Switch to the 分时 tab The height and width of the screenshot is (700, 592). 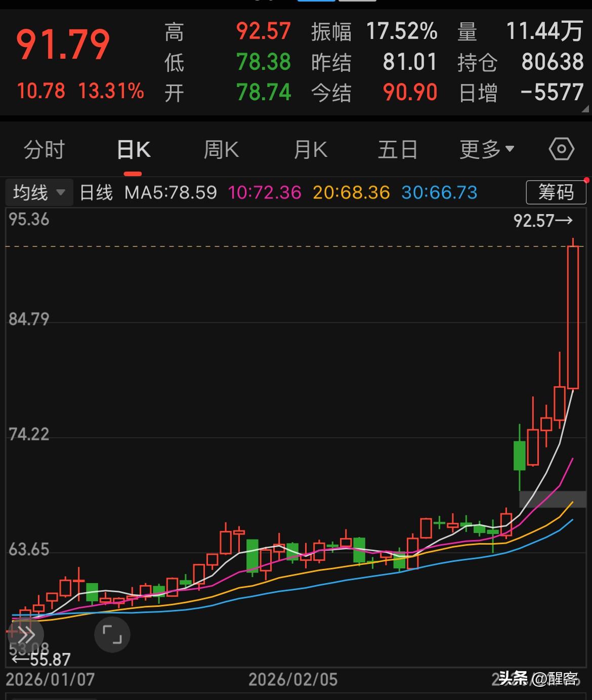pos(44,149)
